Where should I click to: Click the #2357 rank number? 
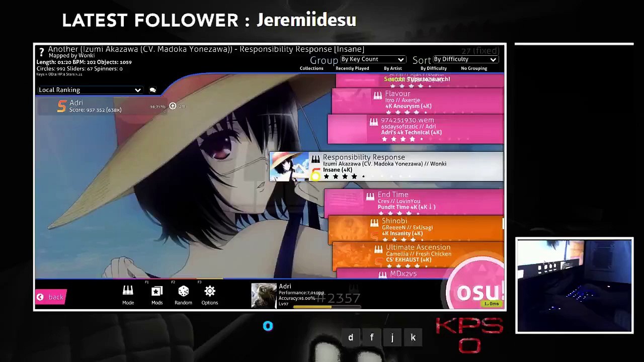point(339,298)
